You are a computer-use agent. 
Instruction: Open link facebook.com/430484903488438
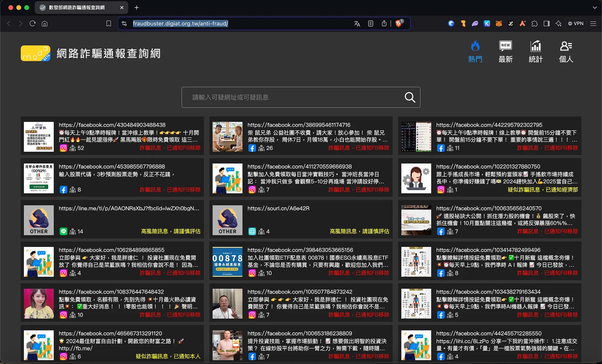112,125
